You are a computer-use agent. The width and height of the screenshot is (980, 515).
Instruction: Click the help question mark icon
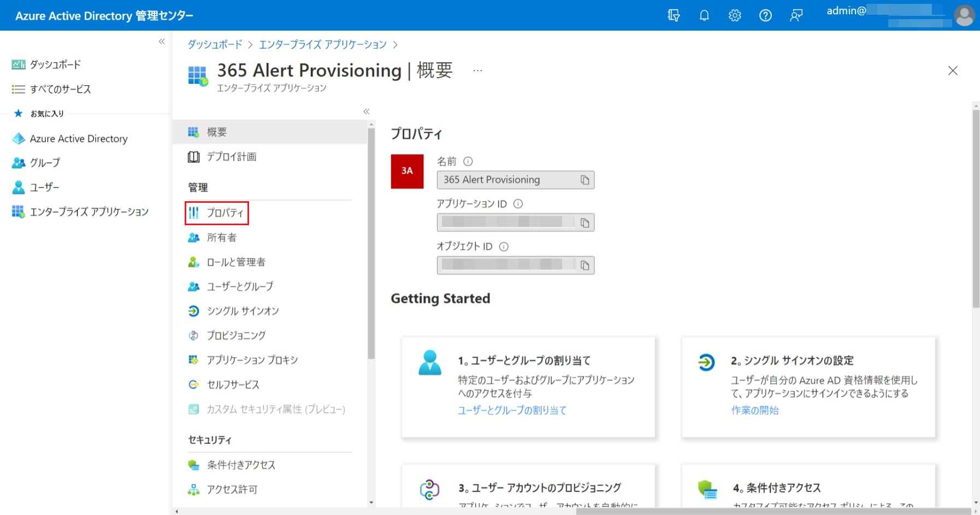tap(765, 15)
